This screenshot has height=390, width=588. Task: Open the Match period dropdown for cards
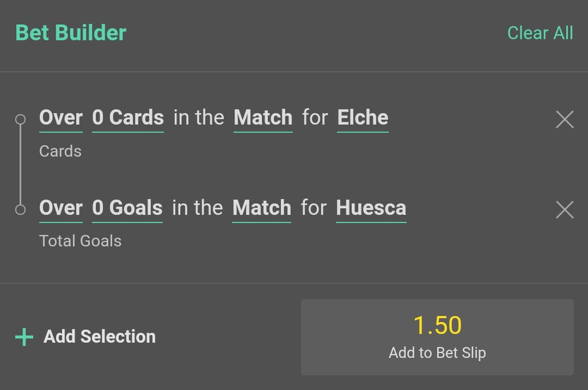263,118
